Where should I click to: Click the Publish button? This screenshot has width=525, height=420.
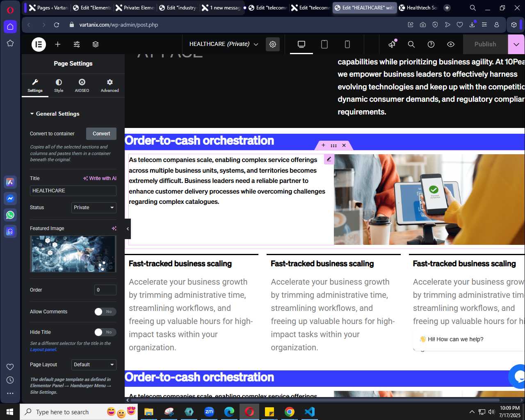[485, 44]
